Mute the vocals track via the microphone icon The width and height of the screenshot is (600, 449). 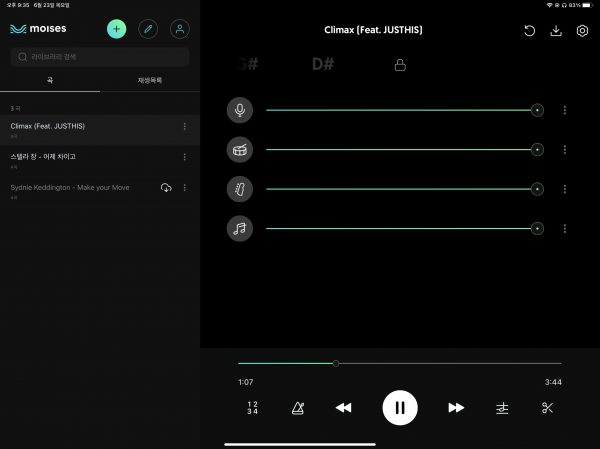[239, 110]
